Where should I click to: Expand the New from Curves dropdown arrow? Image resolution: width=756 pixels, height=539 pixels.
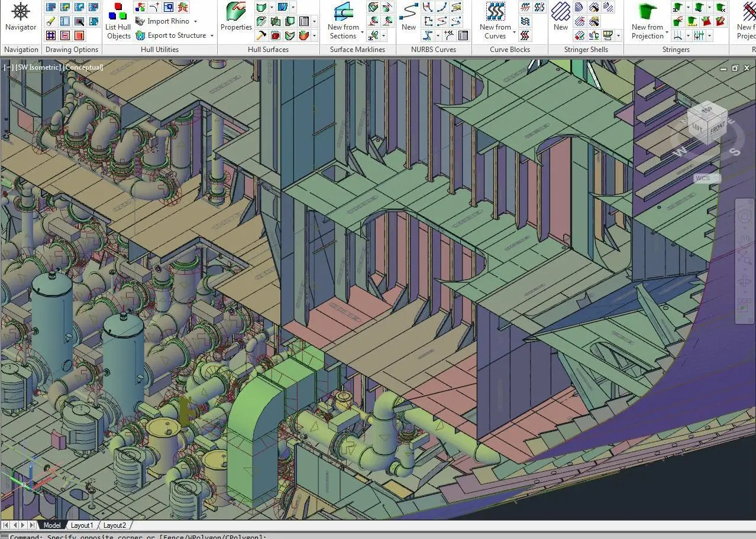pyautogui.click(x=514, y=32)
